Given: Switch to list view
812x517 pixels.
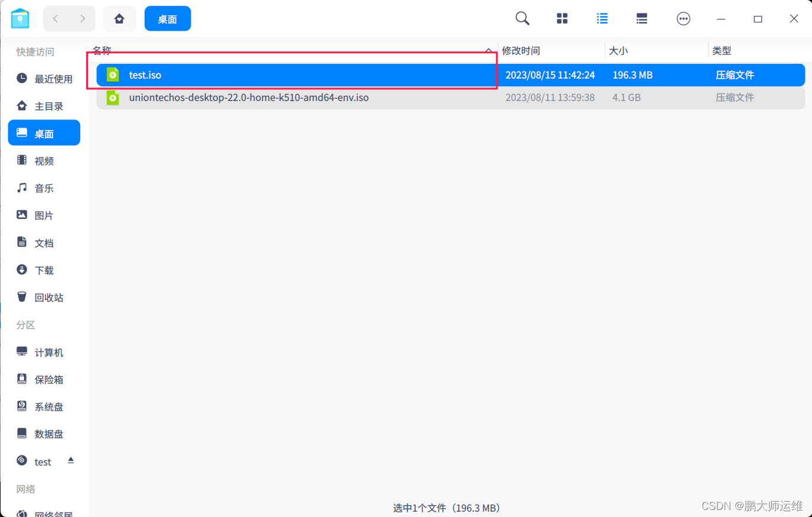Looking at the screenshot, I should click(602, 19).
